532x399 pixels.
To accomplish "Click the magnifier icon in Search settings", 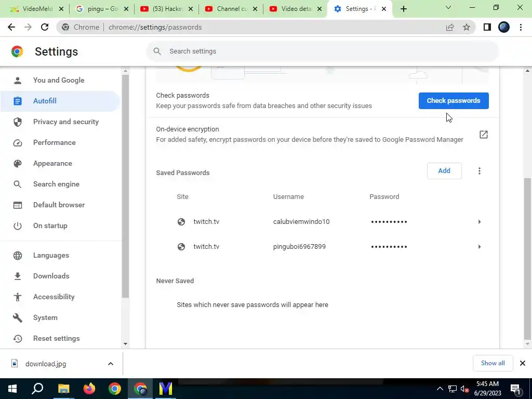I will coord(157,51).
